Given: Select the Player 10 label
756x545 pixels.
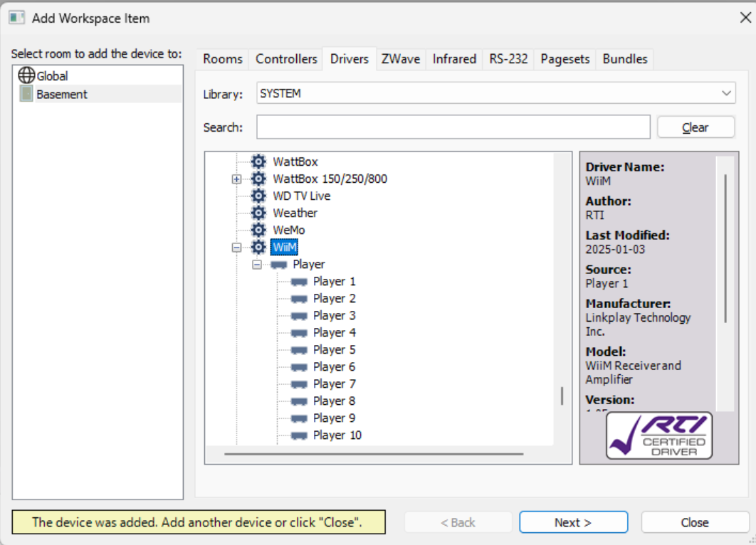Looking at the screenshot, I should (337, 435).
